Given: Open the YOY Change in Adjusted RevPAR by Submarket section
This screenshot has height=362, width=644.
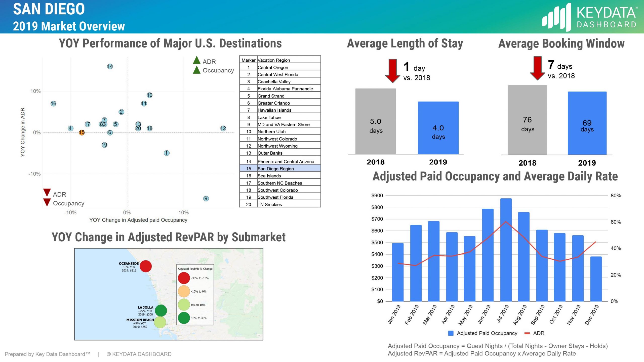Looking at the screenshot, I should [x=169, y=237].
